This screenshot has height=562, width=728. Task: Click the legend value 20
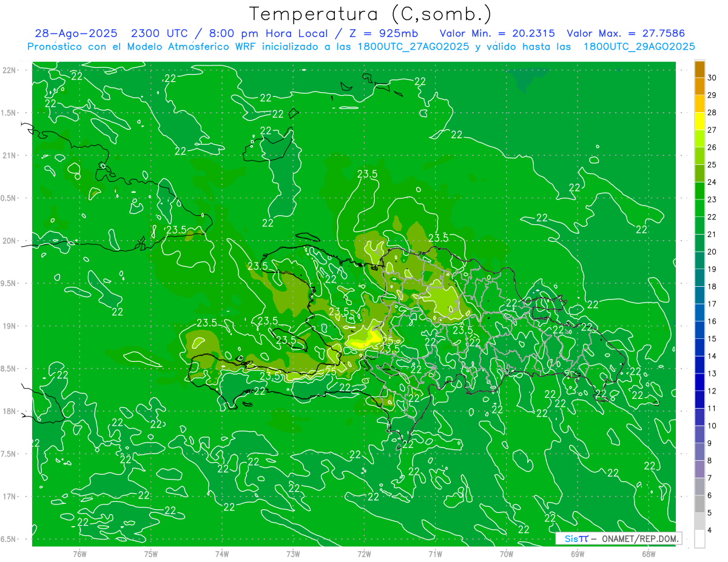(712, 252)
